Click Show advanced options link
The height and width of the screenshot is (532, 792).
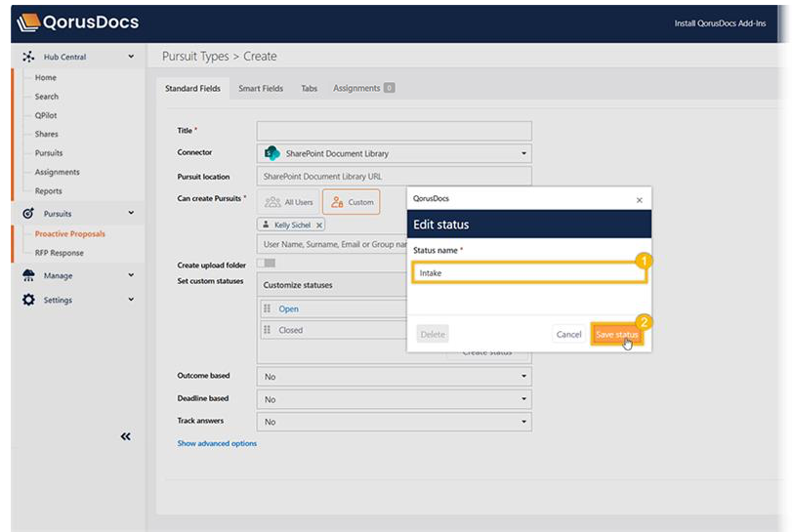click(x=217, y=443)
